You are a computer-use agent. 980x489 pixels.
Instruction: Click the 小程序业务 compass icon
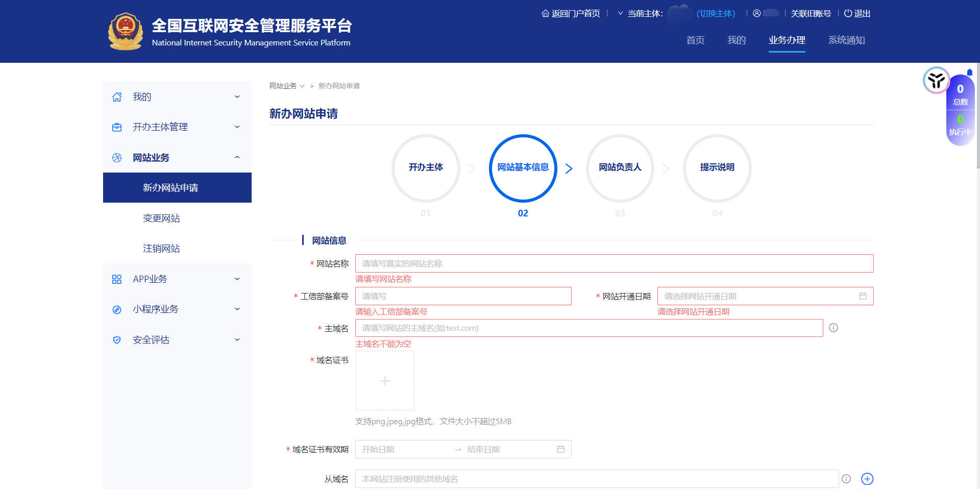117,309
